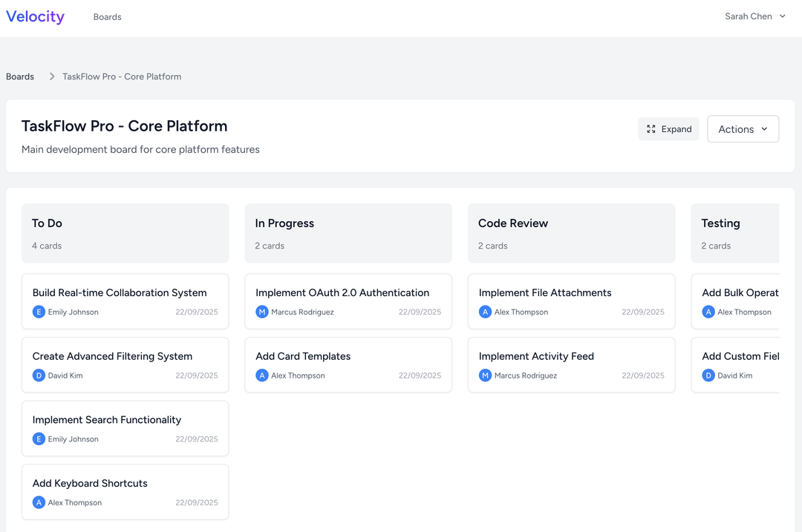Click Alex Thompson avatar on Keyboard Shortcuts card
802x532 pixels.
(39, 502)
